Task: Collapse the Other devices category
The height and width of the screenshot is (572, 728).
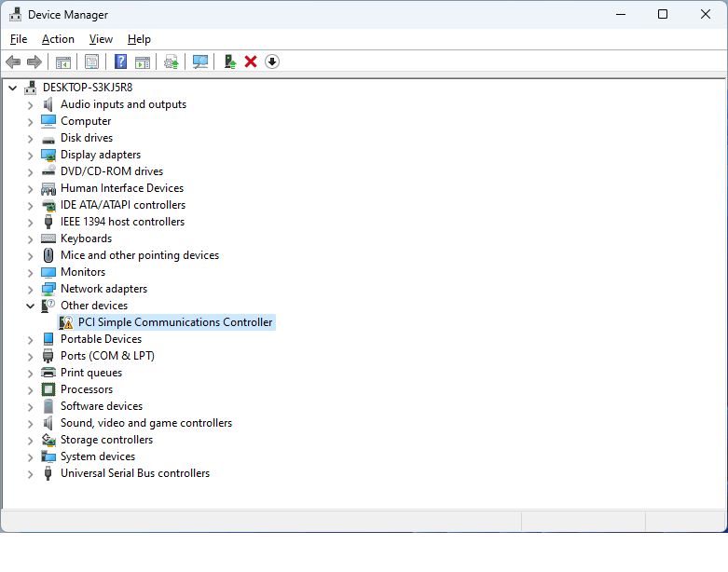Action: pos(30,306)
